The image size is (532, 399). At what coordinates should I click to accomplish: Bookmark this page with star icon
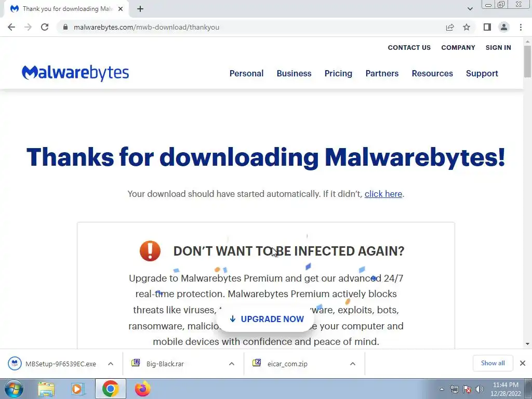467,27
